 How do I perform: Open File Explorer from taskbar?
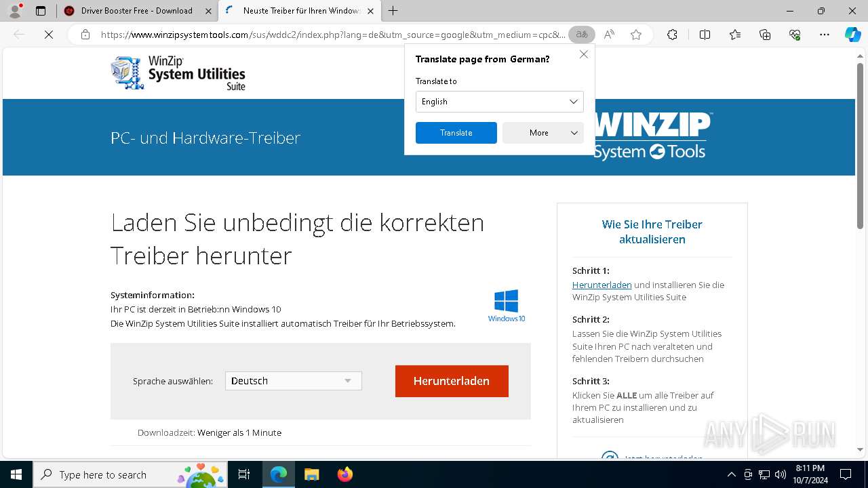pyautogui.click(x=311, y=474)
